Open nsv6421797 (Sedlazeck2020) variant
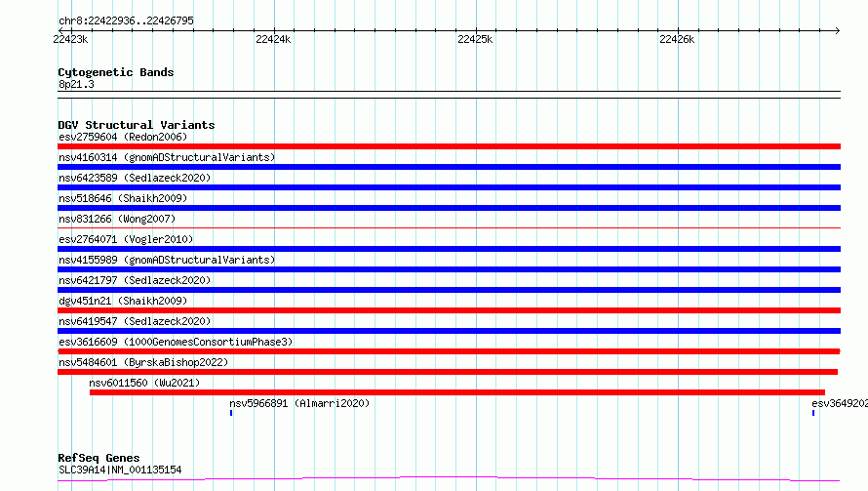 coord(135,280)
